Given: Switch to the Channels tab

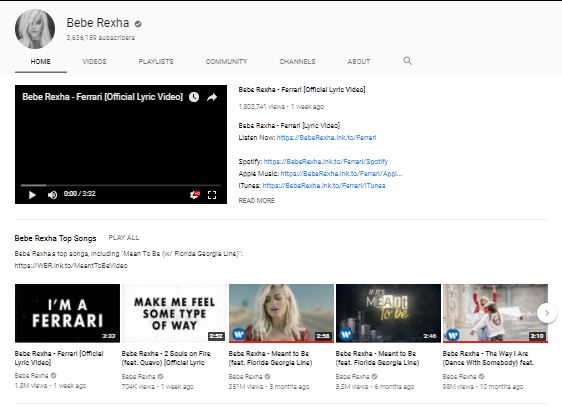Looking at the screenshot, I should (x=297, y=62).
